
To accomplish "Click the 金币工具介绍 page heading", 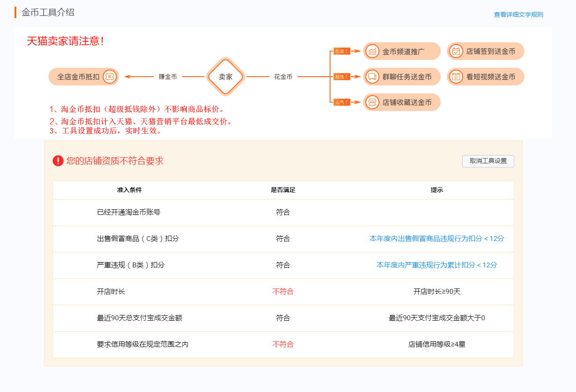I will pyautogui.click(x=48, y=12).
